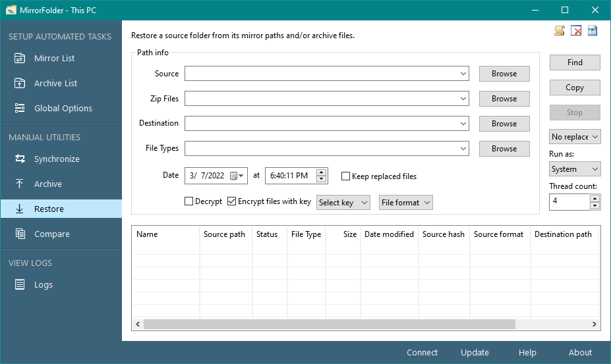Toggle the Keep replaced files checkbox
Viewport: 611px width, 364px height.
[345, 176]
